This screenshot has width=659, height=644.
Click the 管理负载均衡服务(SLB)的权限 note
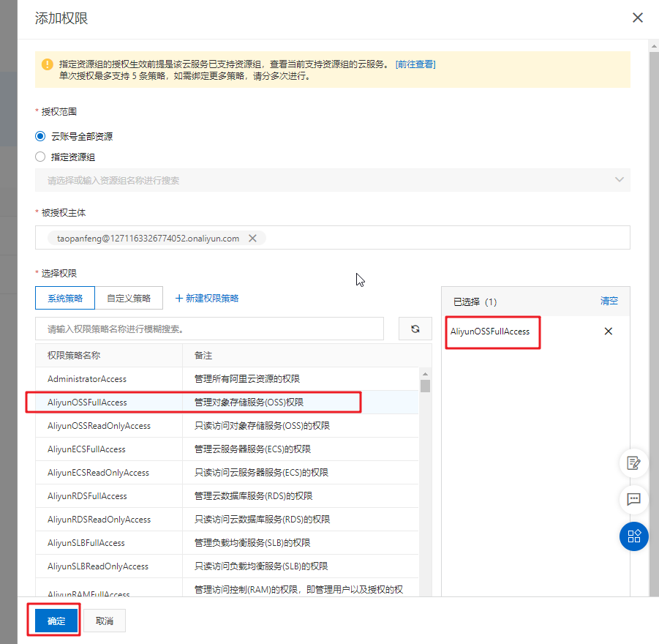[x=252, y=543]
